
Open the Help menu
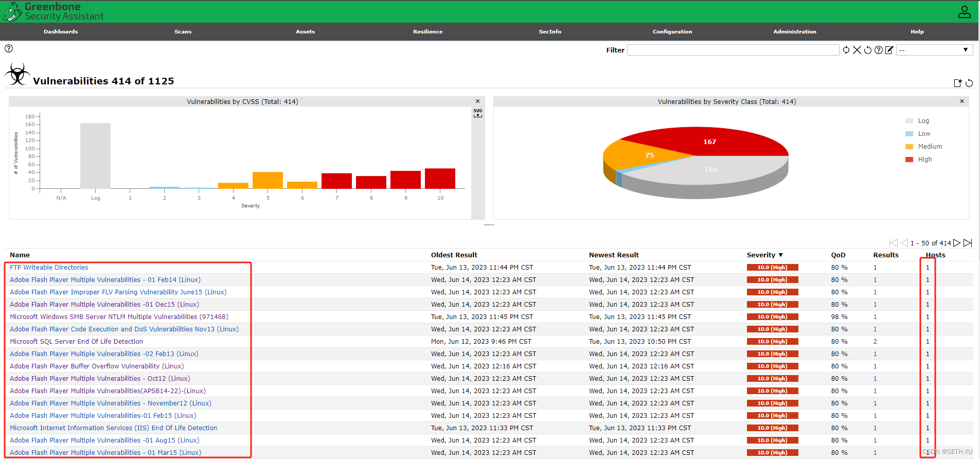coord(917,32)
